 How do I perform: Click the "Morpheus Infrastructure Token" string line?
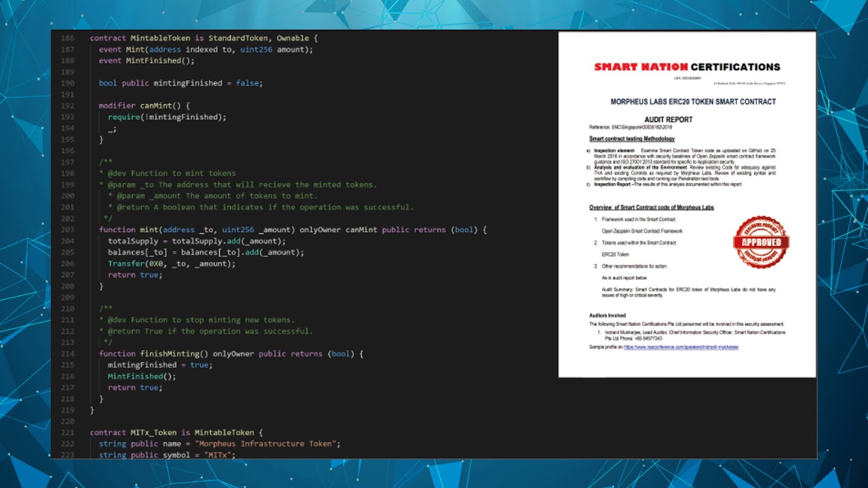click(x=219, y=444)
